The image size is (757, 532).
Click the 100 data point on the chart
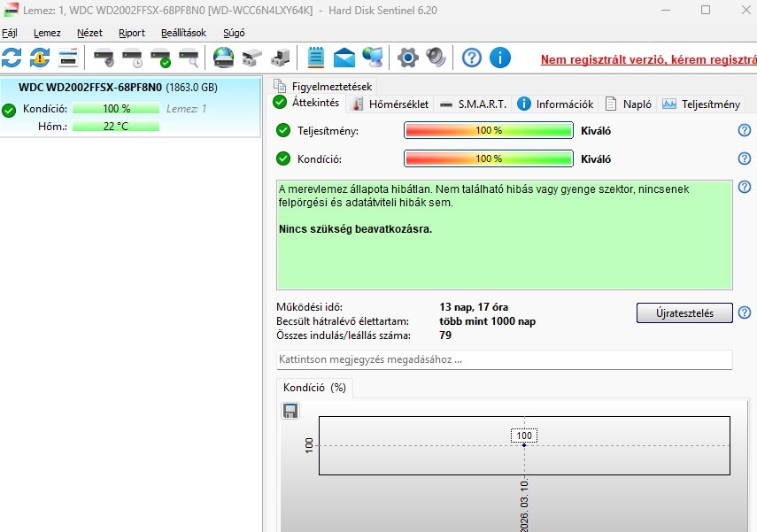(524, 445)
